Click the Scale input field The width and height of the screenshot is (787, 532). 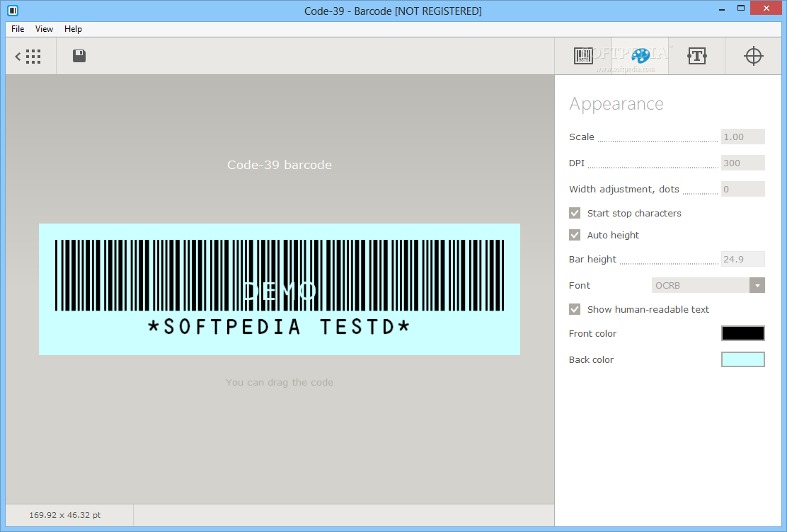[x=743, y=137]
